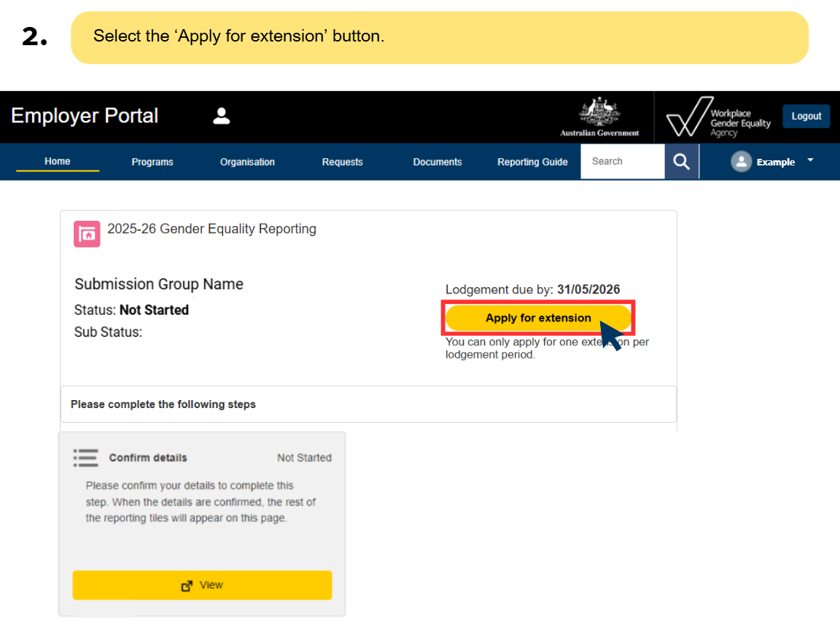Screen dimensions: 840x626
Task: Select the Organisation navigation link
Action: (247, 162)
